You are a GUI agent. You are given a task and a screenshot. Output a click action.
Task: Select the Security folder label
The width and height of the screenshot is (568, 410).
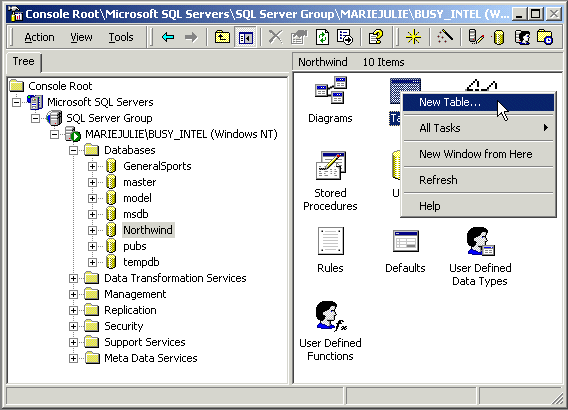click(124, 326)
